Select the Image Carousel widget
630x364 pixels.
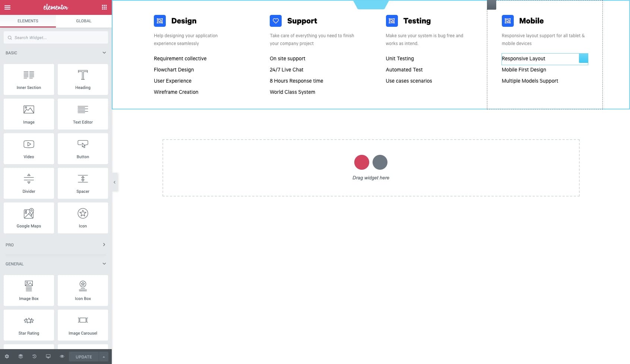point(82,325)
